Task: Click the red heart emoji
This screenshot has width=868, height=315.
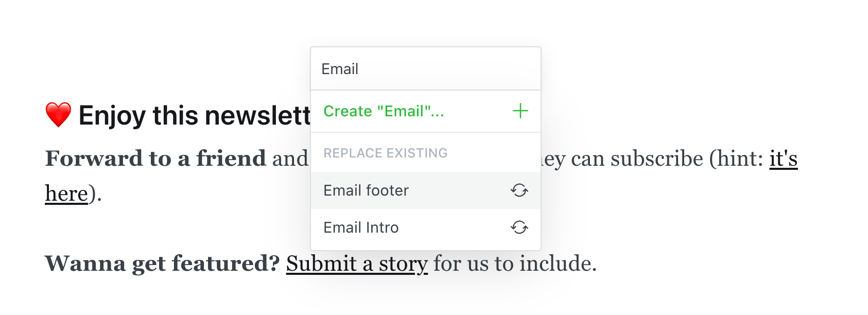Action: click(x=58, y=114)
